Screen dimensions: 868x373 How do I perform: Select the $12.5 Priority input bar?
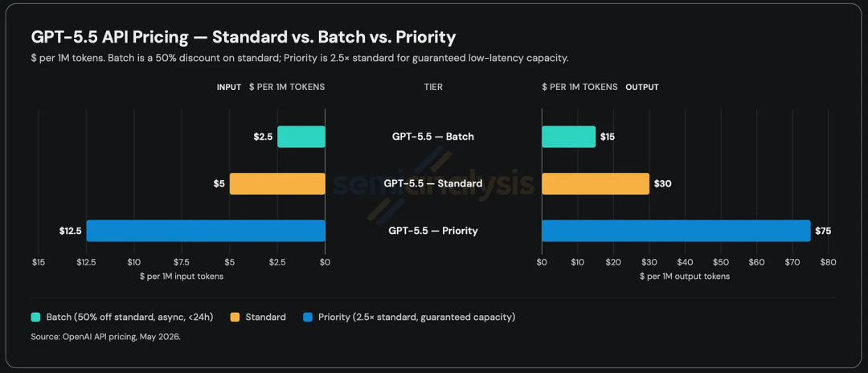(206, 231)
